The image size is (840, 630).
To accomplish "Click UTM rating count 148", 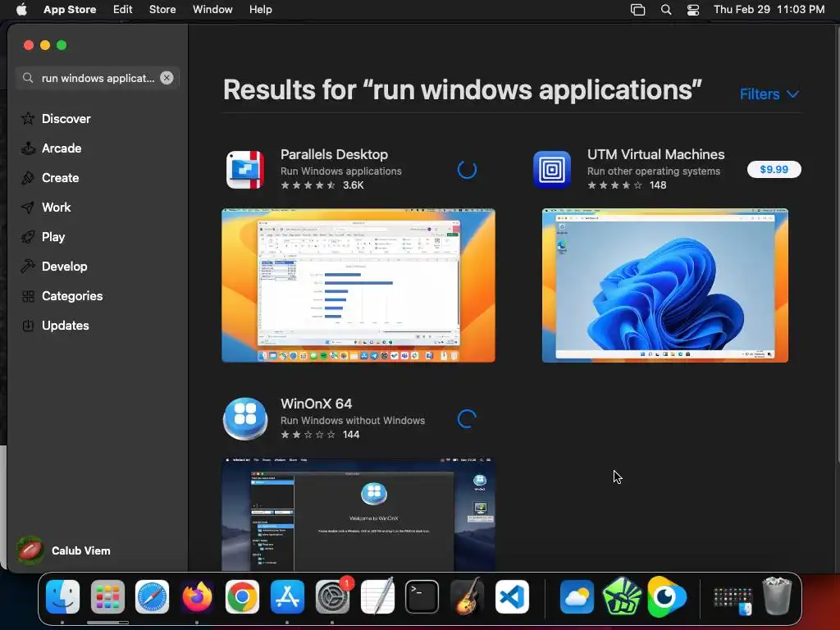I will (x=658, y=185).
